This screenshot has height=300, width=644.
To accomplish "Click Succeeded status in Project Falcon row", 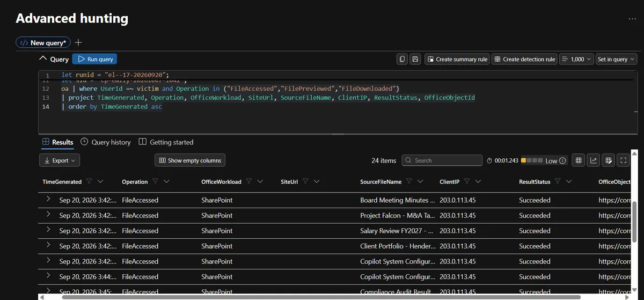I will 535,215.
